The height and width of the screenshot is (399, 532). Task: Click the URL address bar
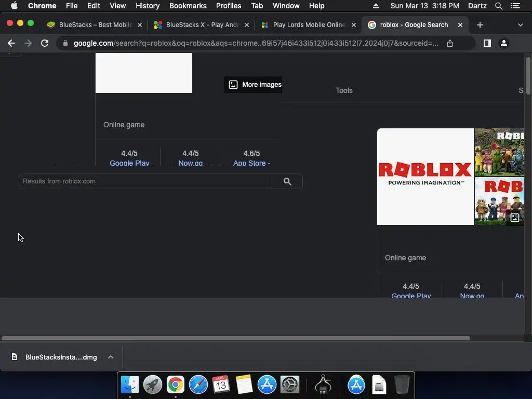click(x=256, y=43)
